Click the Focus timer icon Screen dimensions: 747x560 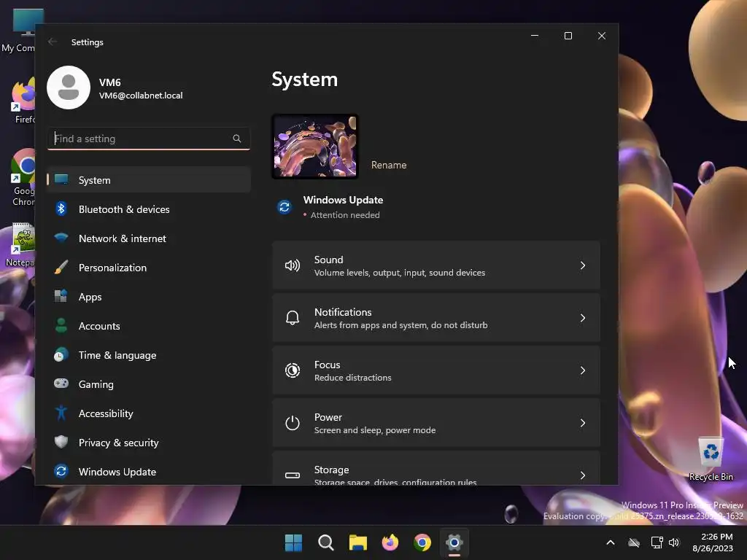coord(292,370)
